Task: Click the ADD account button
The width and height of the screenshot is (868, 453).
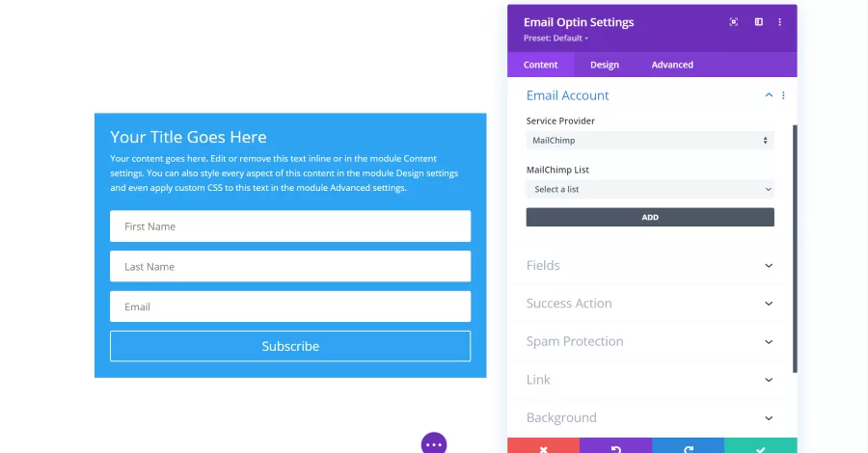Action: tap(650, 218)
